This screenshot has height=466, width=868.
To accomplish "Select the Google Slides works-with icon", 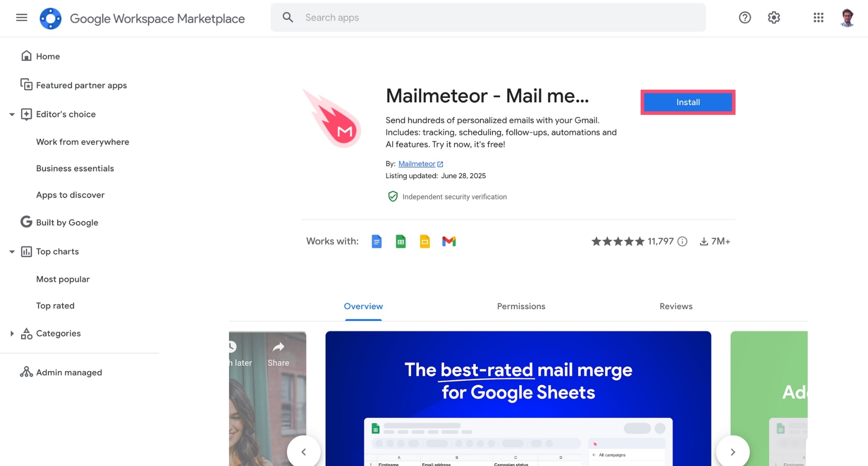I will click(x=424, y=241).
